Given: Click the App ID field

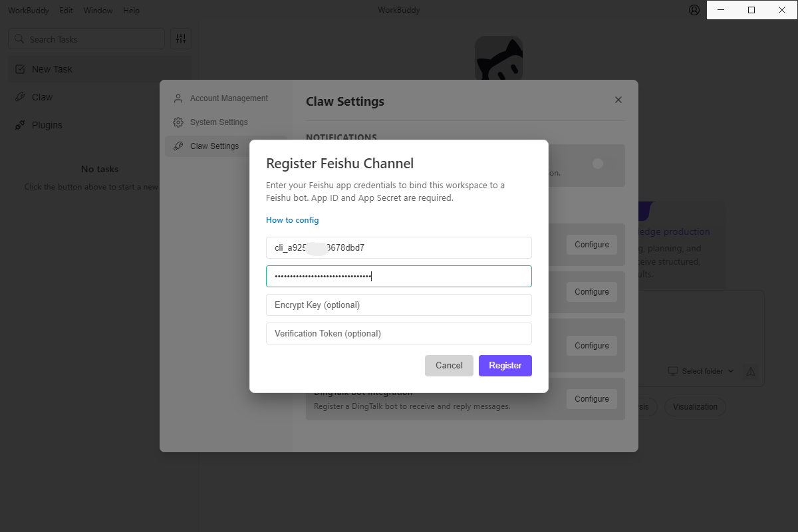Looking at the screenshot, I should pos(399,248).
